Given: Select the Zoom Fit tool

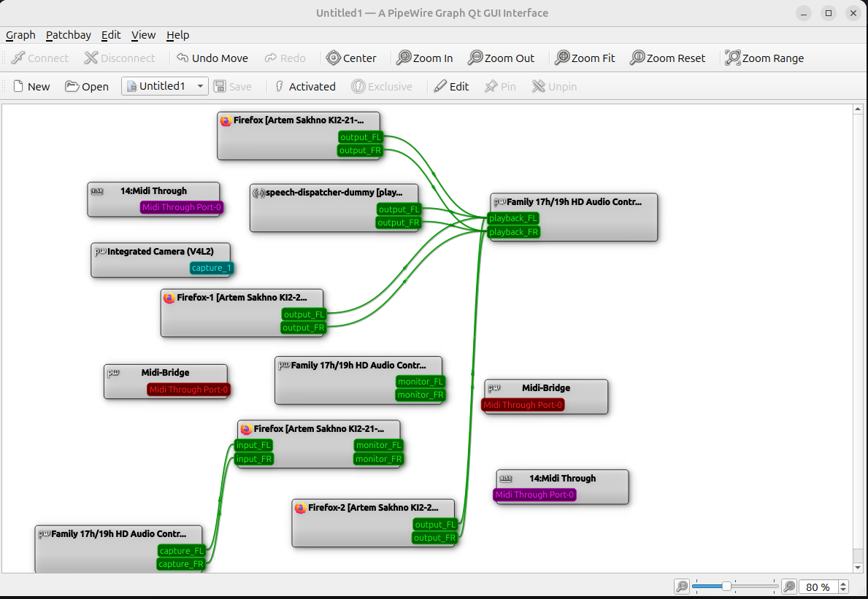Looking at the screenshot, I should [562, 58].
